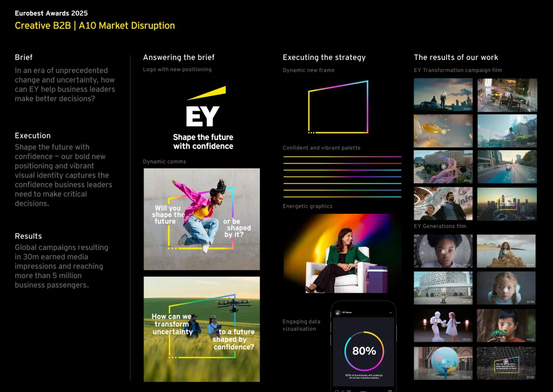Click the top yellow-to-pink palette line

pyautogui.click(x=342, y=157)
